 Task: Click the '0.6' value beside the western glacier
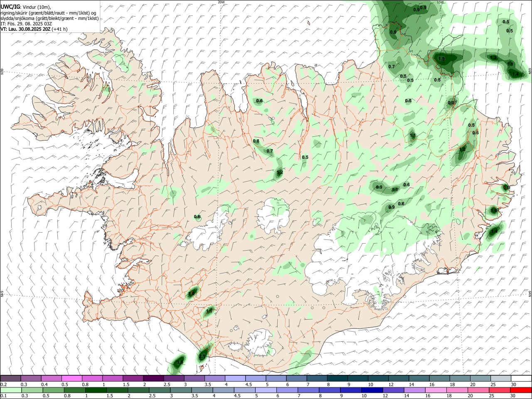(197, 217)
